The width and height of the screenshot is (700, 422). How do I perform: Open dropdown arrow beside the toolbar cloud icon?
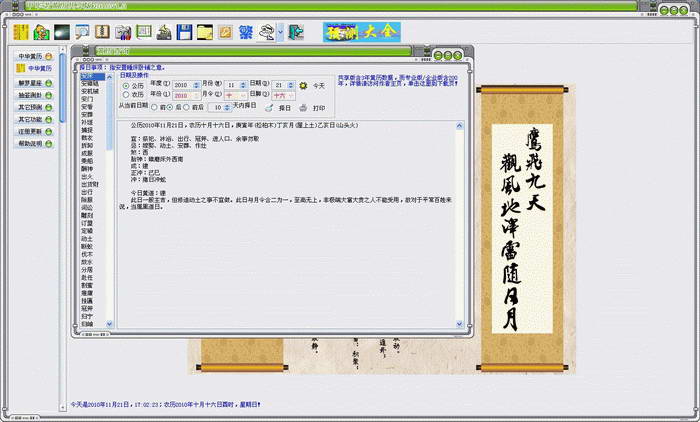pos(280,32)
